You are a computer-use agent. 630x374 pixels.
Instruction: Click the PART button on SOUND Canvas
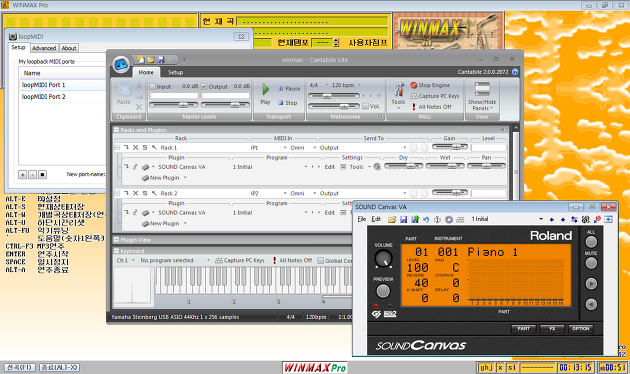pyautogui.click(x=523, y=329)
